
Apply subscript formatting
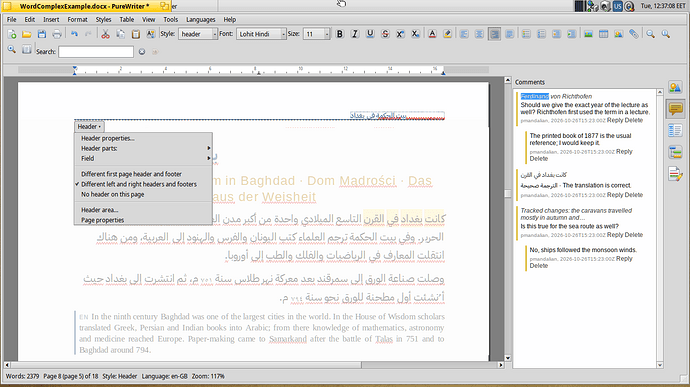pos(415,34)
